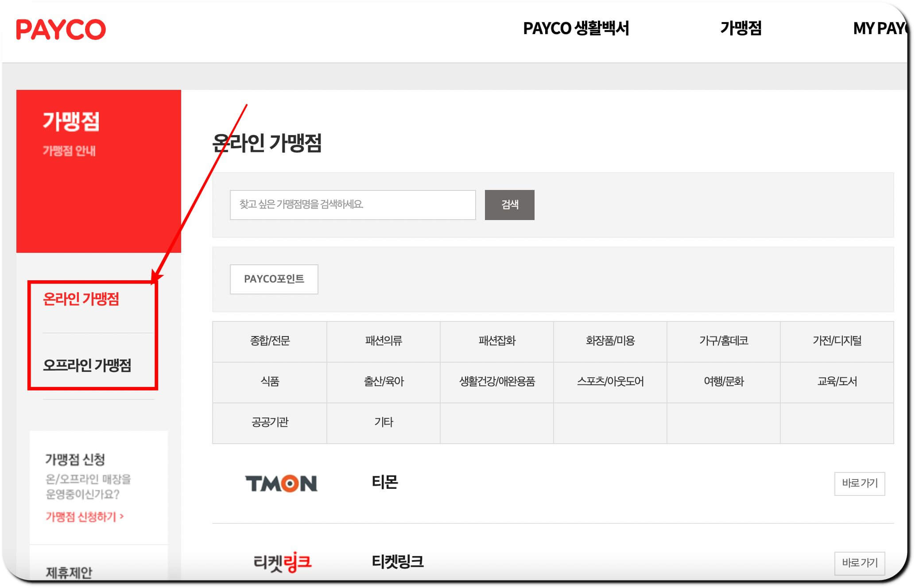The image size is (915, 588).
Task: Select the 패션의류 category
Action: [x=384, y=341]
